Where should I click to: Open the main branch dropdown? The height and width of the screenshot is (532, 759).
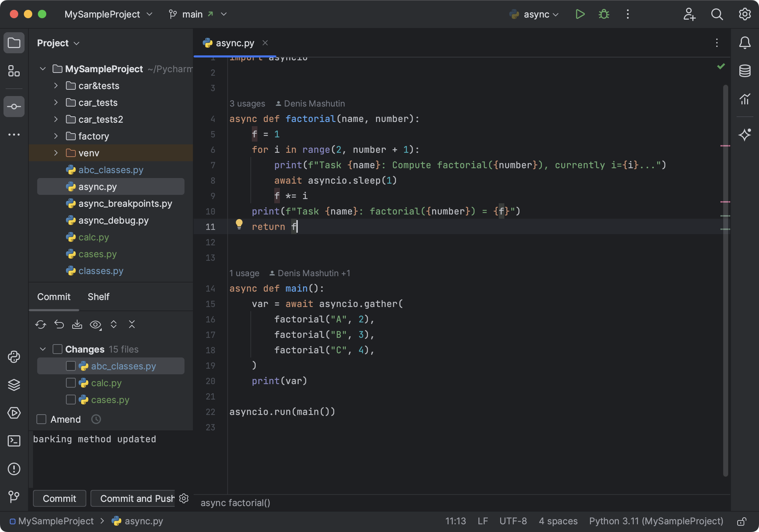coord(223,14)
